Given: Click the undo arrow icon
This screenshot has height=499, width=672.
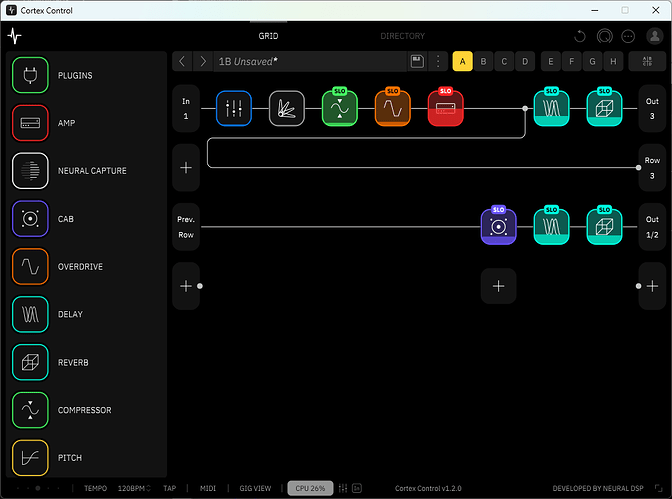Looking at the screenshot, I should [579, 36].
